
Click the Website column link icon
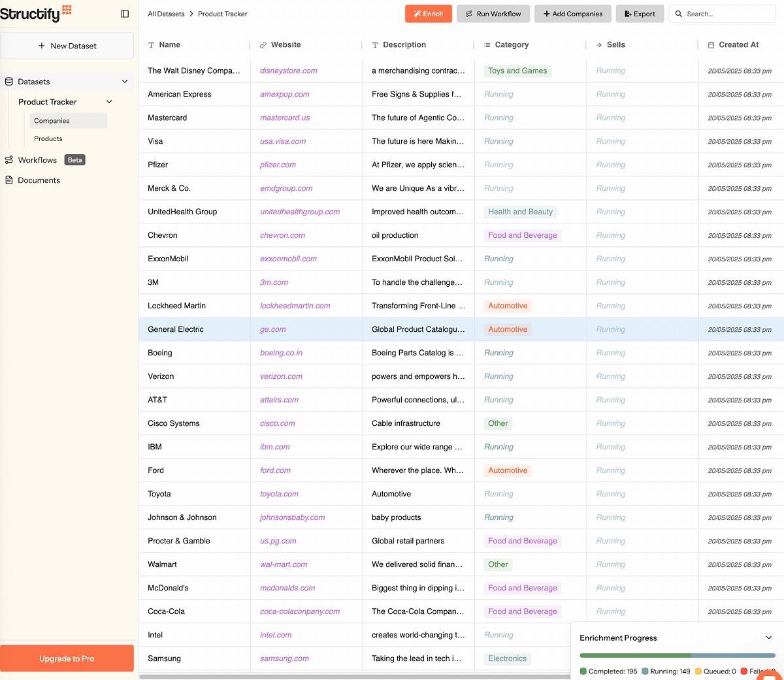(x=263, y=45)
